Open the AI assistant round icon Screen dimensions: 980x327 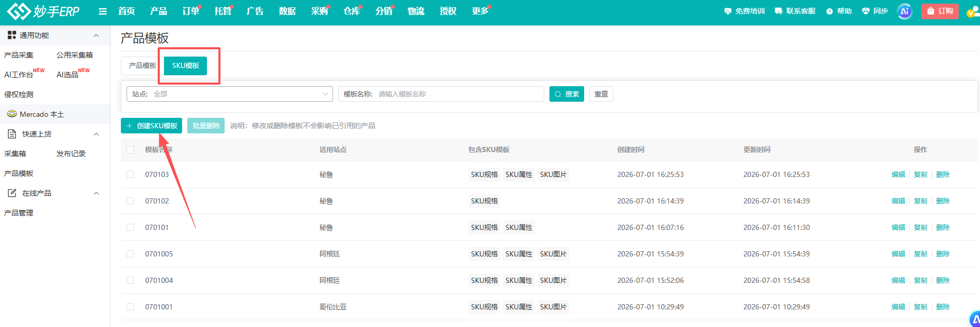[x=905, y=11]
